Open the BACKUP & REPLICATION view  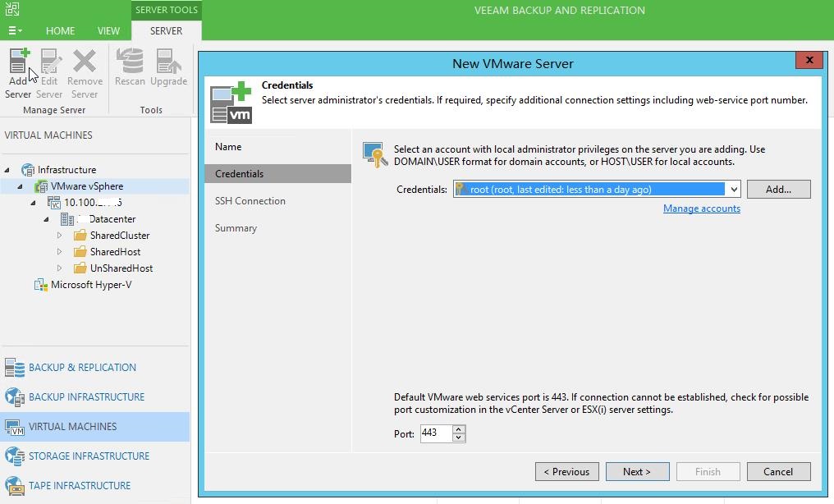pyautogui.click(x=94, y=368)
